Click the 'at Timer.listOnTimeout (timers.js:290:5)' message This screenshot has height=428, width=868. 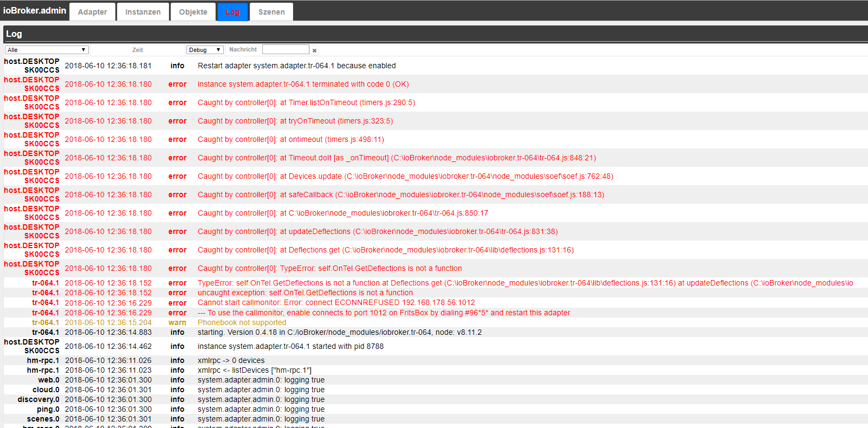[307, 102]
